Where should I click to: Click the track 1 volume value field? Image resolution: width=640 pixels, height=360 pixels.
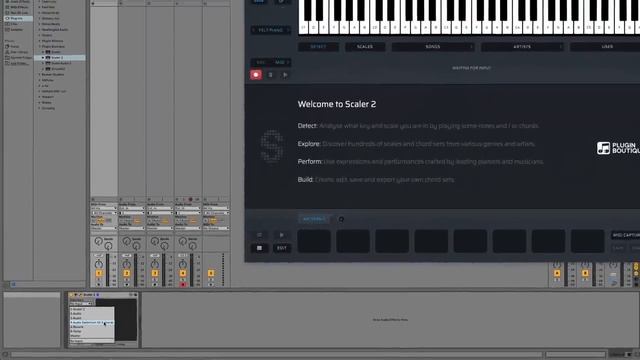[x=98, y=256]
